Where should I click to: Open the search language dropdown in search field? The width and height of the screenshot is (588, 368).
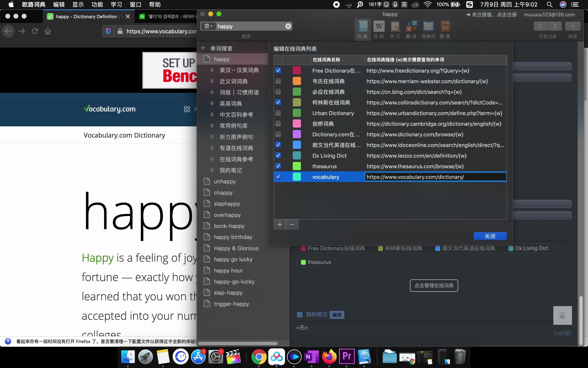pos(208,26)
